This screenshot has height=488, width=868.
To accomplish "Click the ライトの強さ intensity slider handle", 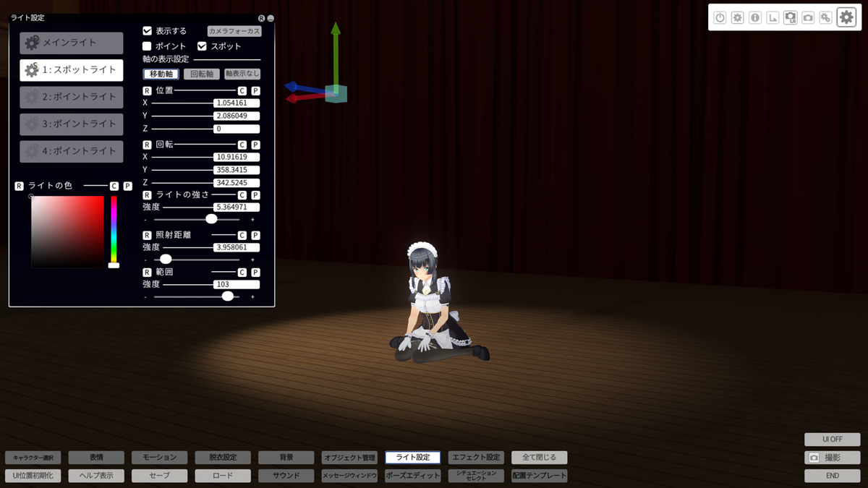I will [x=211, y=218].
